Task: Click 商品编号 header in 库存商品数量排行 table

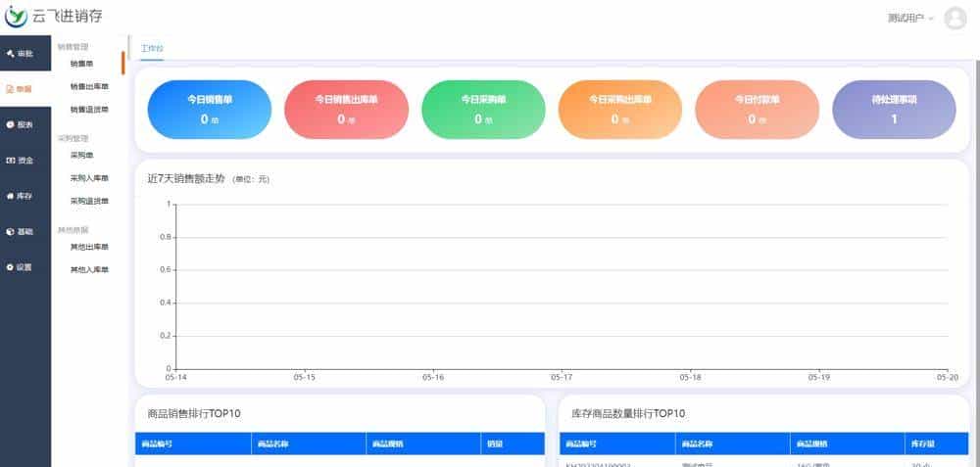Action: (x=617, y=444)
